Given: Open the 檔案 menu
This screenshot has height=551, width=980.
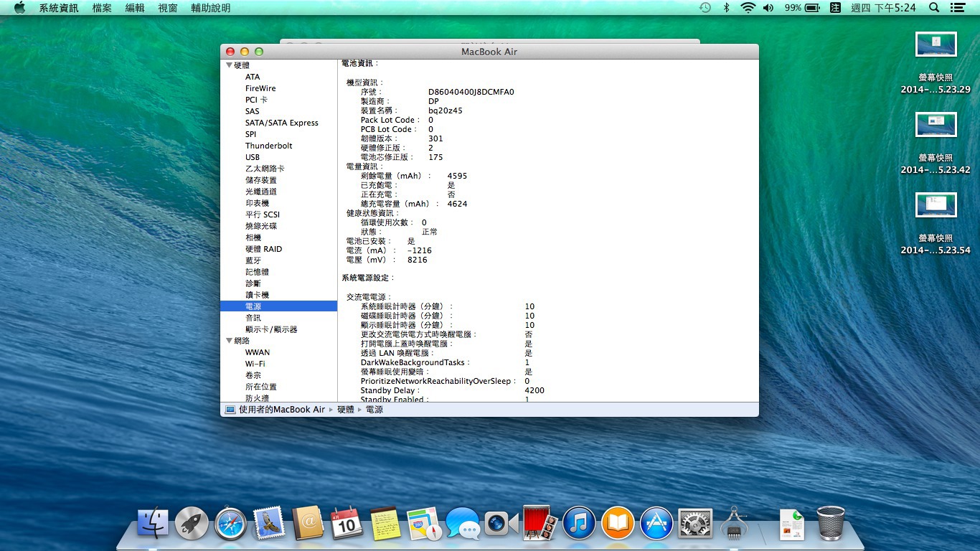Looking at the screenshot, I should [x=102, y=8].
